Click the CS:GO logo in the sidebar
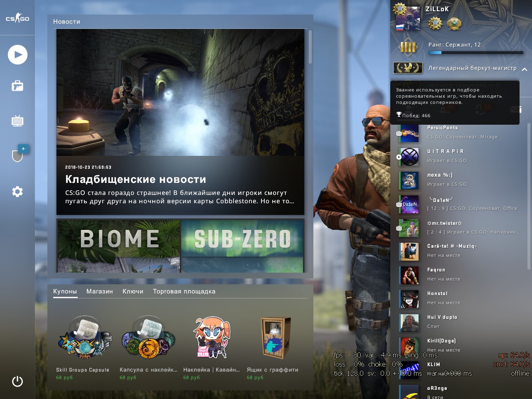This screenshot has height=399, width=532. coord(17,18)
